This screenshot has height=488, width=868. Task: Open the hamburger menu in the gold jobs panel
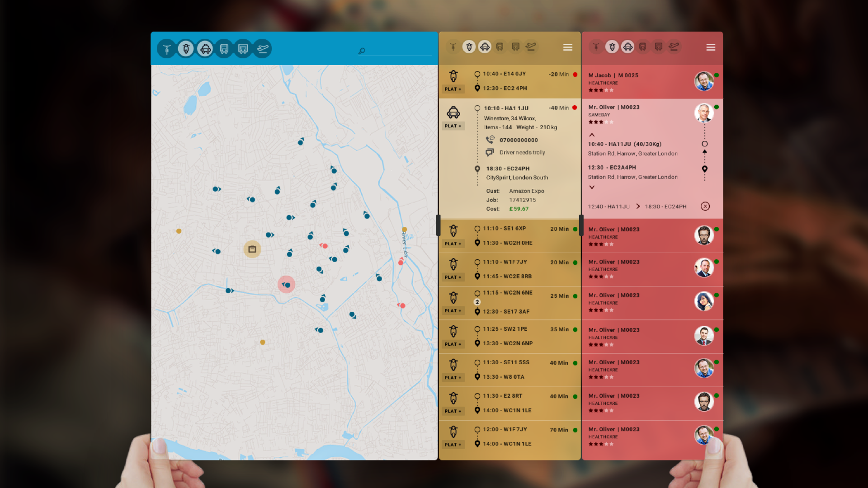click(x=568, y=47)
